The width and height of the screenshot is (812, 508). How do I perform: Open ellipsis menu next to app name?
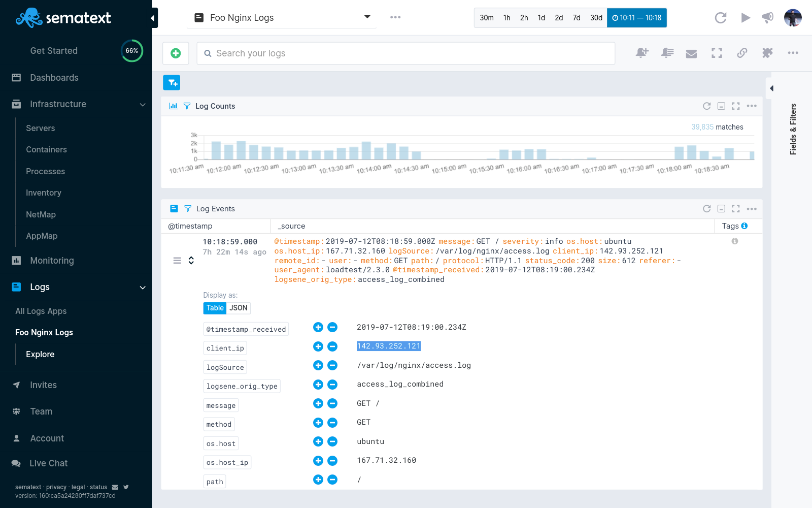coord(395,17)
